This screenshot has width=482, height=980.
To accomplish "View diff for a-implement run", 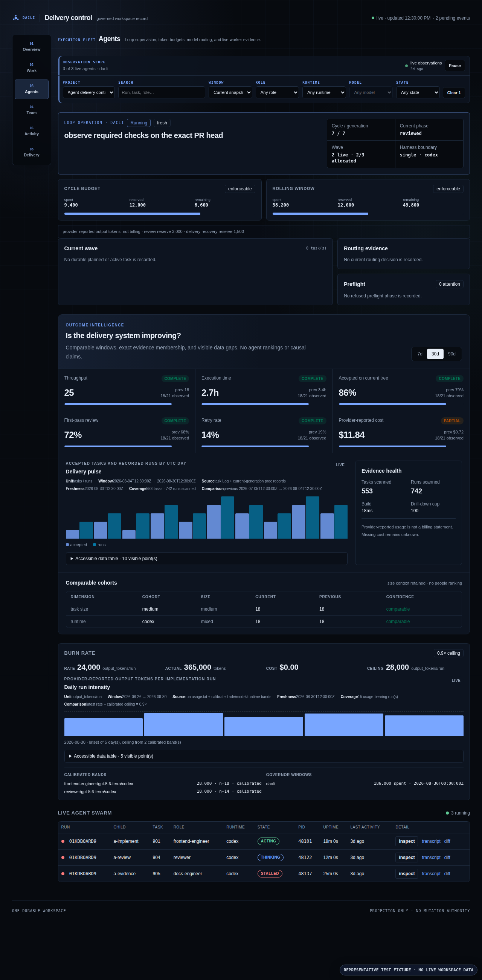I will tap(447, 841).
